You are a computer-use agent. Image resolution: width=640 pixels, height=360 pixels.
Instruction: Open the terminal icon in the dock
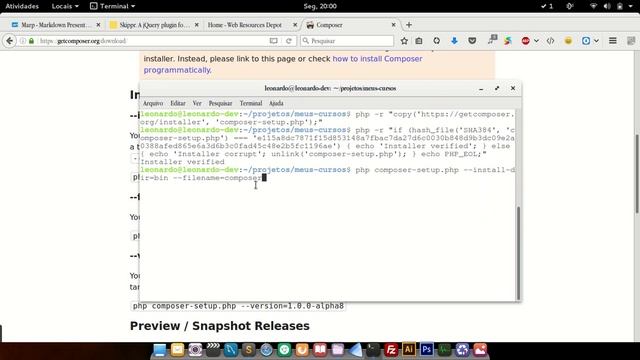click(373, 350)
